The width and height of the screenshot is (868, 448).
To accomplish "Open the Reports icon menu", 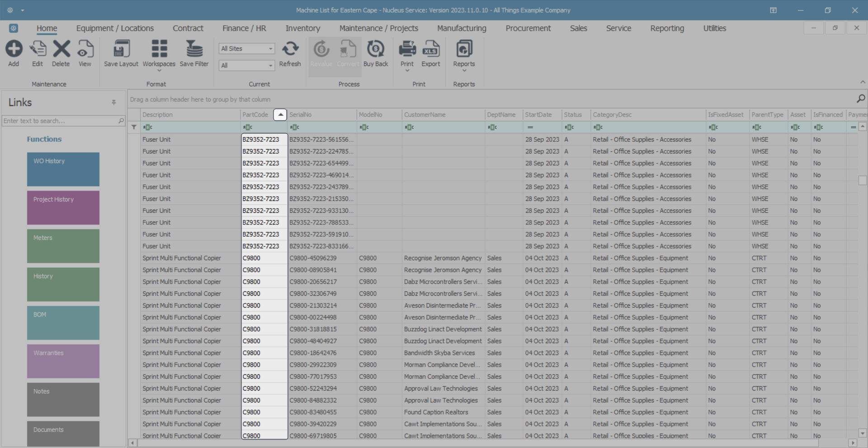I will point(464,49).
